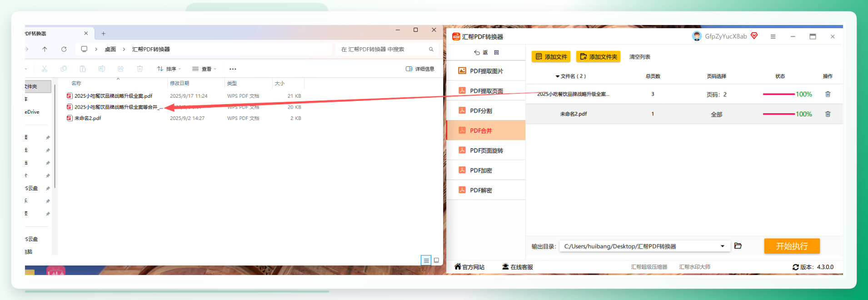868x300 pixels.
Task: Click the Rename icon in Explorer toolbar
Action: [102, 69]
